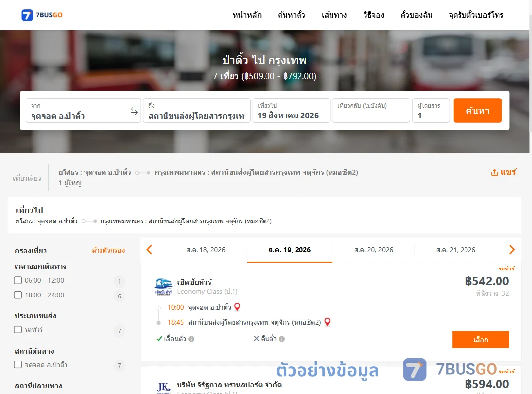The height and width of the screenshot is (394, 532).
Task: Open the departure date field 19 สิงหาคม 2026
Action: tap(292, 111)
